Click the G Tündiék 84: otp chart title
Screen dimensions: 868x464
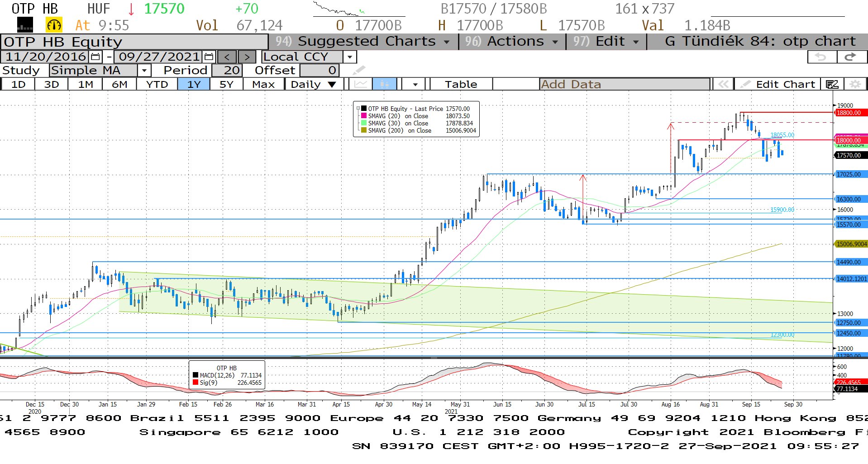(760, 41)
